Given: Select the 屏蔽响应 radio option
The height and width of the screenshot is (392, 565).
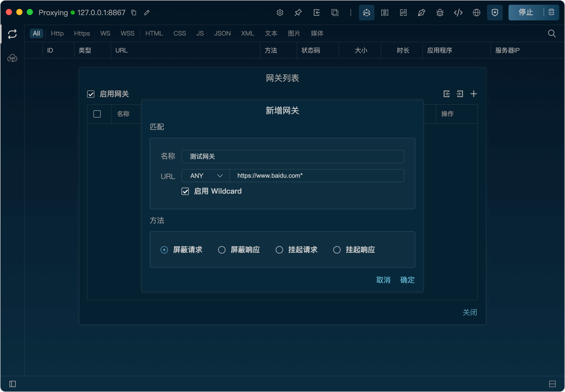Looking at the screenshot, I should click(222, 250).
